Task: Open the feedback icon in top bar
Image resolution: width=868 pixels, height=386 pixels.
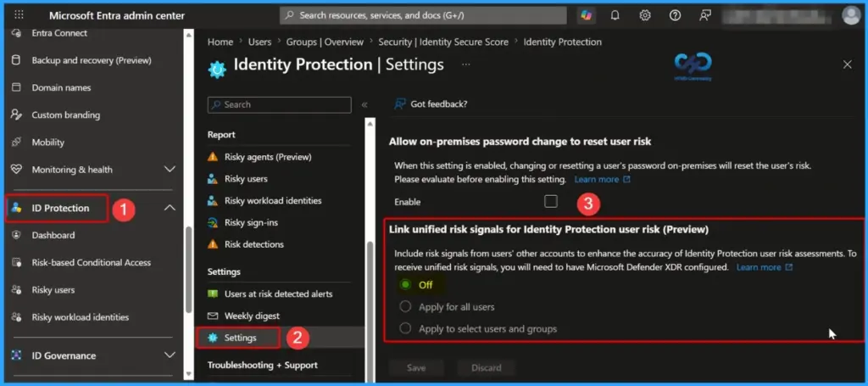Action: point(704,15)
